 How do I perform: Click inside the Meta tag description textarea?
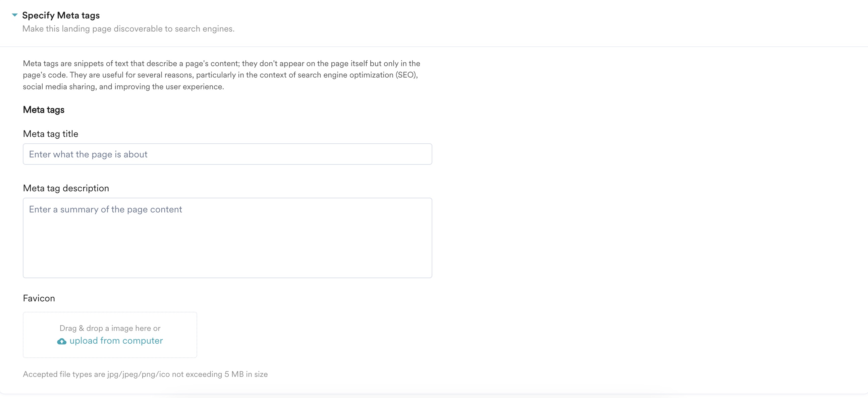coord(227,238)
